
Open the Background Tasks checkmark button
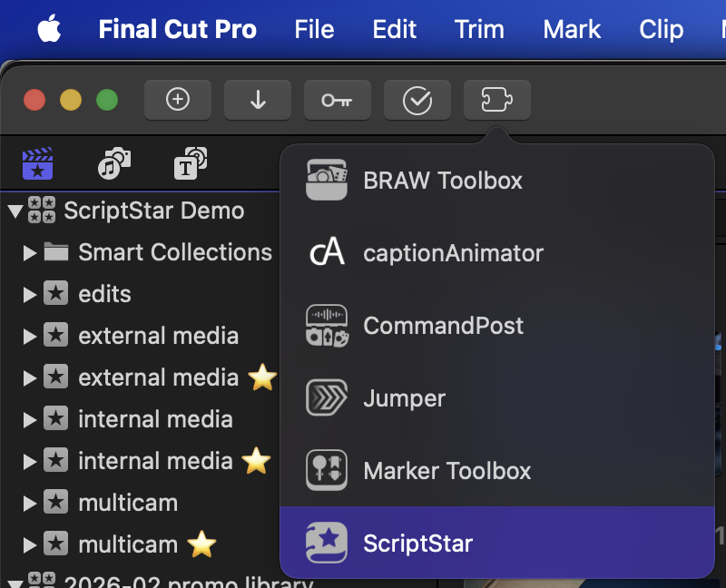[x=417, y=100]
